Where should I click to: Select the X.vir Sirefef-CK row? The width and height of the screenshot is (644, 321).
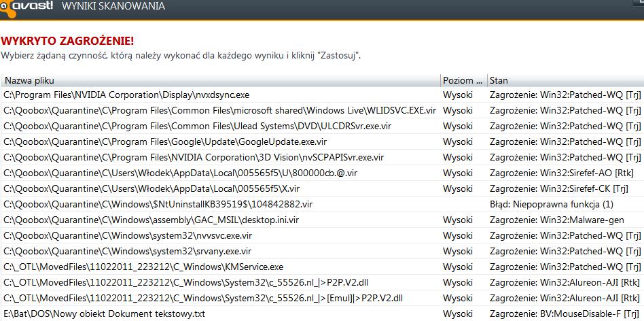coord(323,188)
